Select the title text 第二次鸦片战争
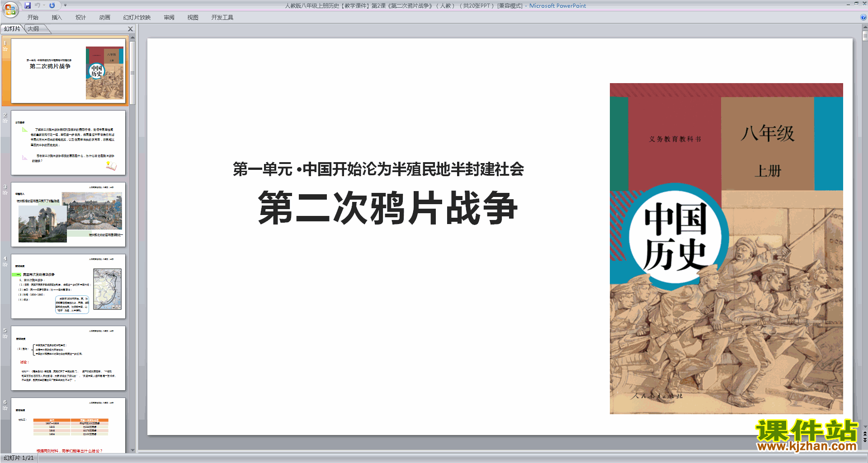 [x=387, y=208]
